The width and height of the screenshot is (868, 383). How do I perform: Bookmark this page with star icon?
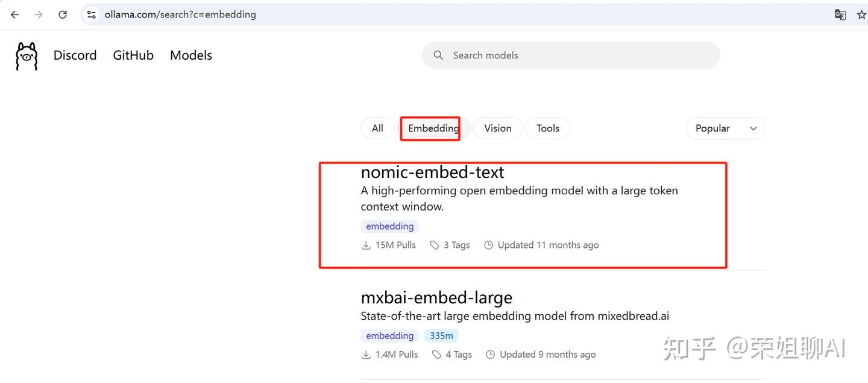coord(862,14)
